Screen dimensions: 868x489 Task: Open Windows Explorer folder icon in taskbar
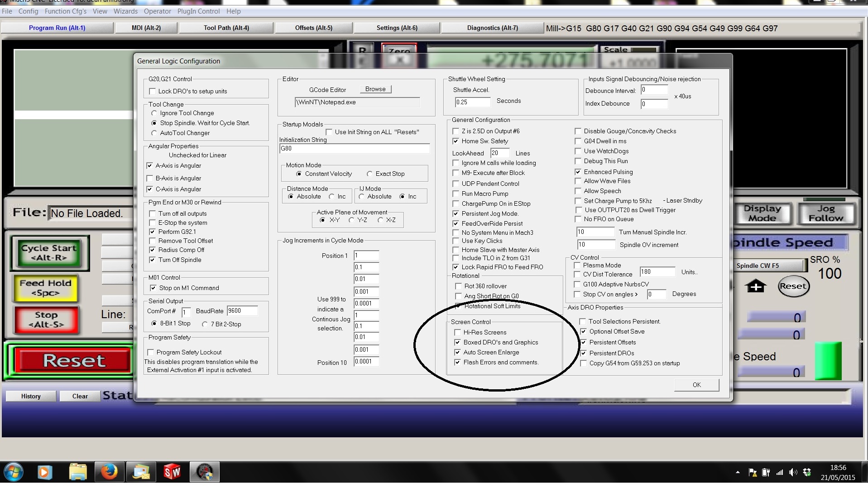[x=78, y=472]
